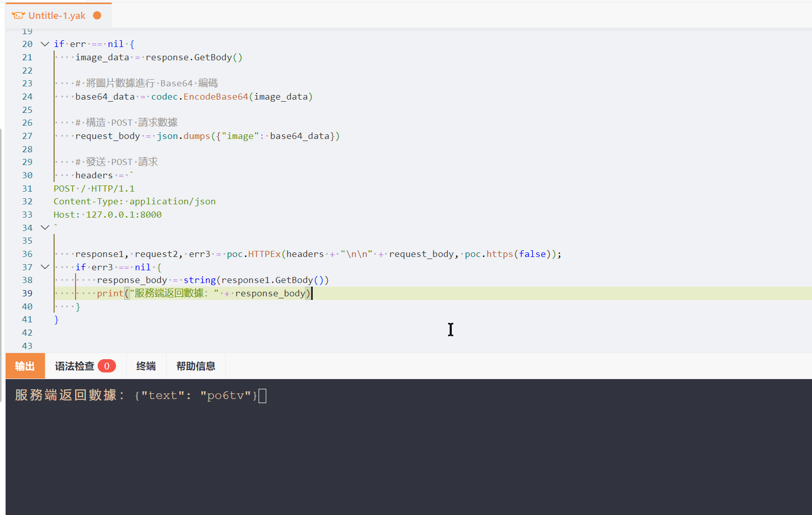812x515 pixels.
Task: Click the orange unsaved dot on the tab
Action: [97, 15]
